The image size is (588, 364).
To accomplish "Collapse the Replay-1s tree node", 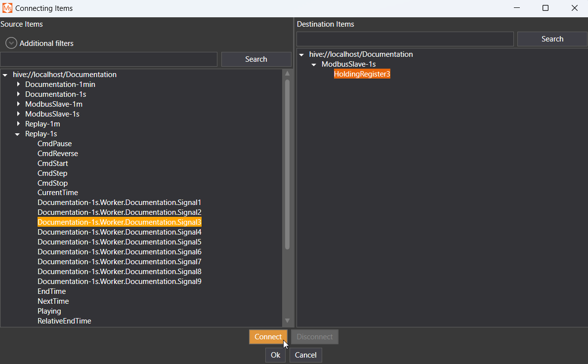I will pos(17,134).
